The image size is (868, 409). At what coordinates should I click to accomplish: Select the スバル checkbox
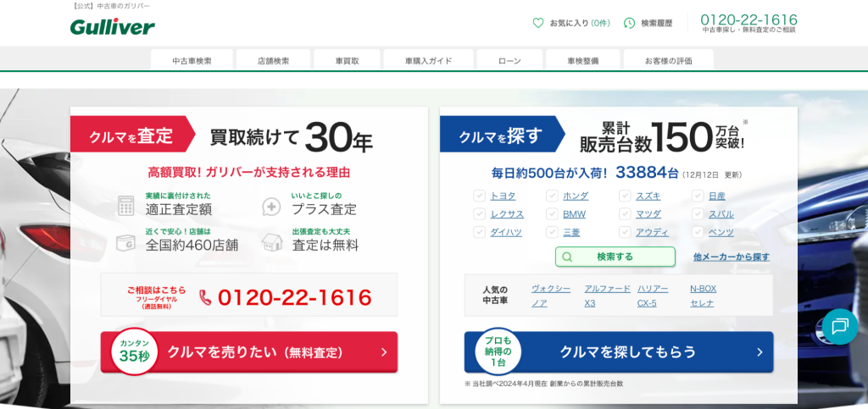click(698, 214)
